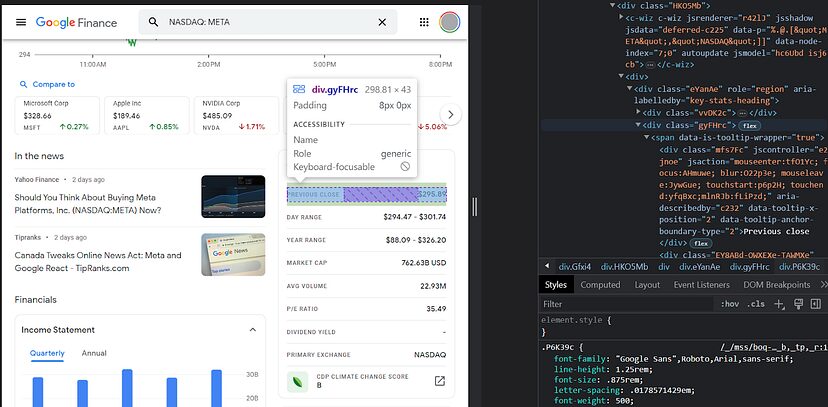This screenshot has height=407, width=828.
Task: Click the green leaf CDP climate icon
Action: pos(297,381)
